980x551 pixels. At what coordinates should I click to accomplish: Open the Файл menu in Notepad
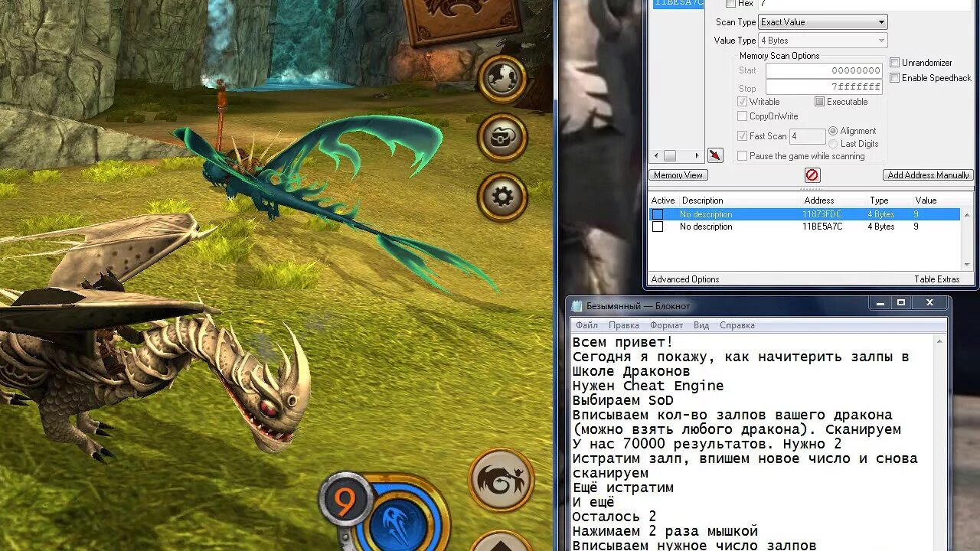click(x=587, y=325)
